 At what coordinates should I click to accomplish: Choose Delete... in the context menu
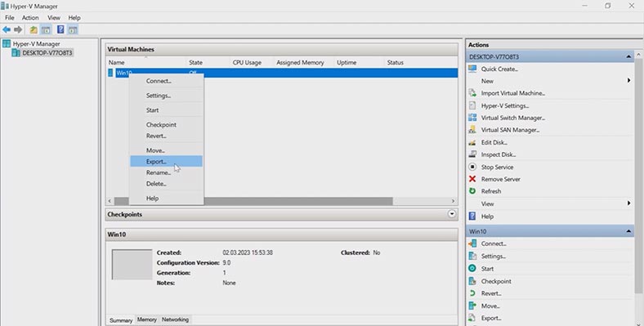pos(166,184)
